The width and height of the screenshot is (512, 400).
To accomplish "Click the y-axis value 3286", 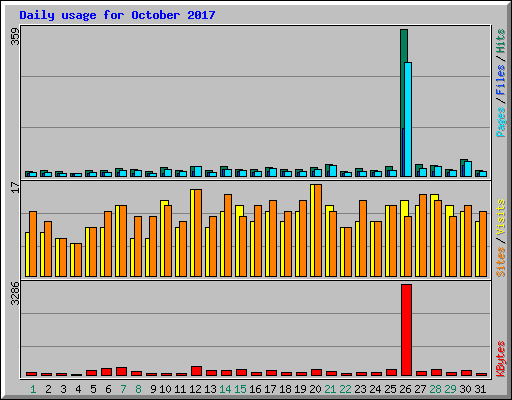I will tap(15, 293).
